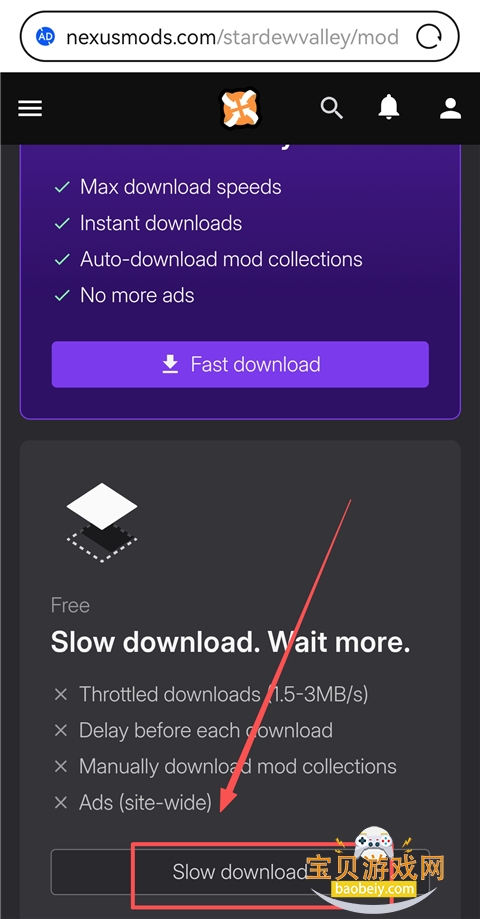Tap the free tier layered diamond icon

click(102, 523)
